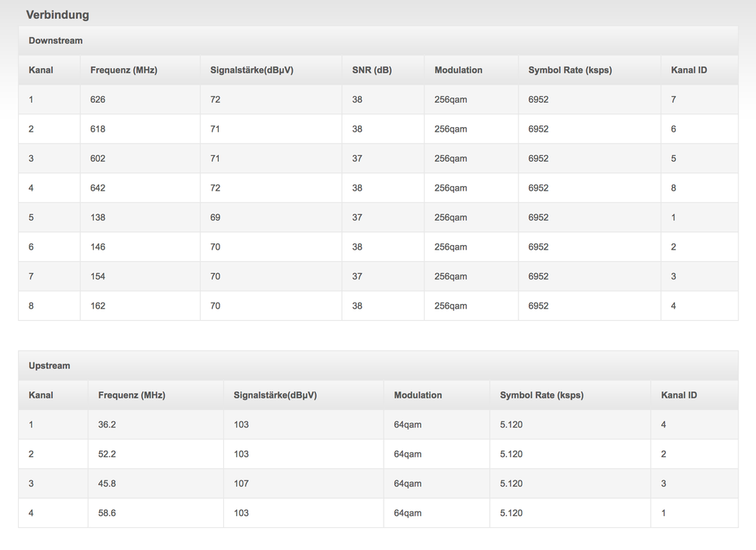Click Upstream Kanal column header
The height and width of the screenshot is (550, 756).
pyautogui.click(x=41, y=395)
